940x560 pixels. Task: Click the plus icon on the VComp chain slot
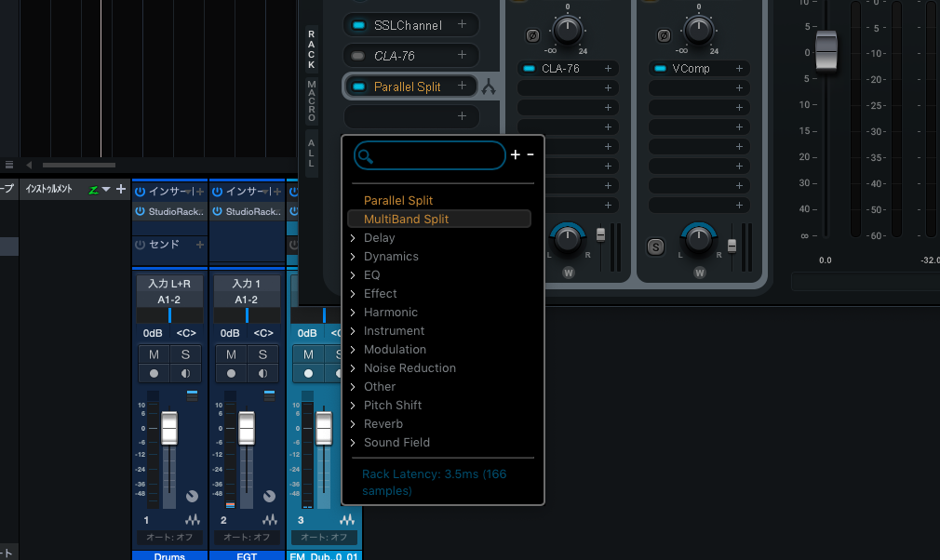click(739, 69)
